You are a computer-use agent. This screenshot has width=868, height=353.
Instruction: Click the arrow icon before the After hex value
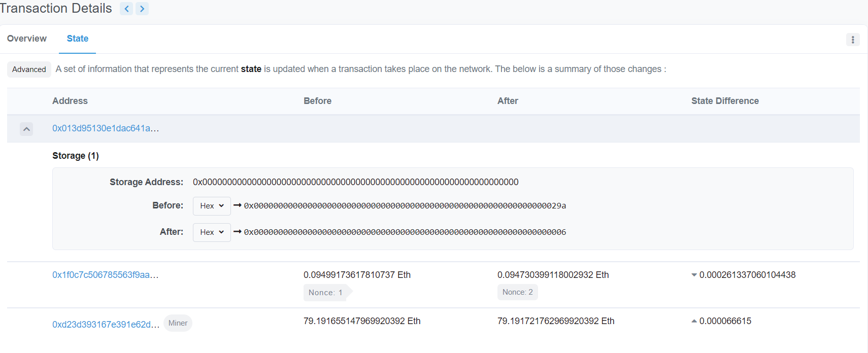[237, 232]
